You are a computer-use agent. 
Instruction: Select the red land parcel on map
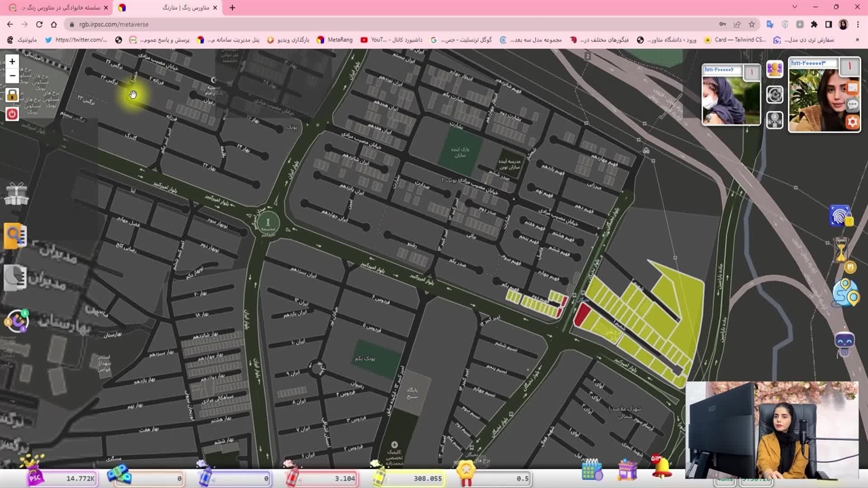coord(582,315)
